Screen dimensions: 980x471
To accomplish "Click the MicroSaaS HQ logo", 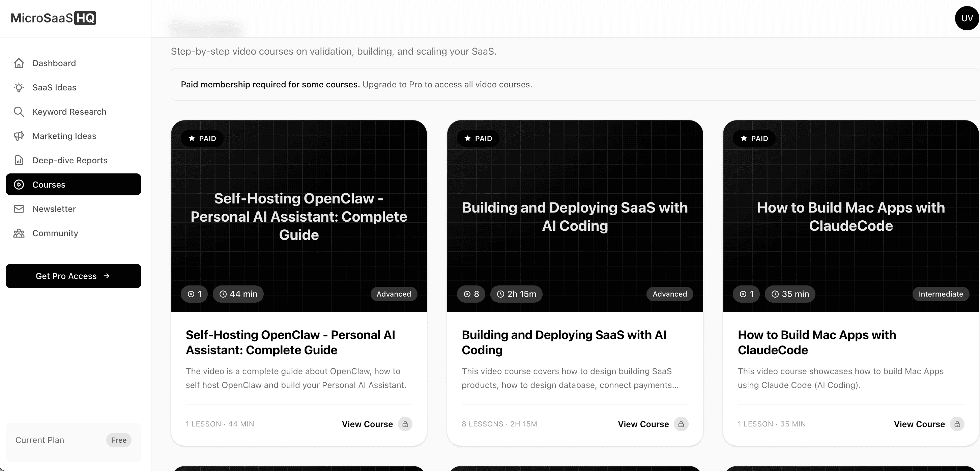I will coord(53,18).
